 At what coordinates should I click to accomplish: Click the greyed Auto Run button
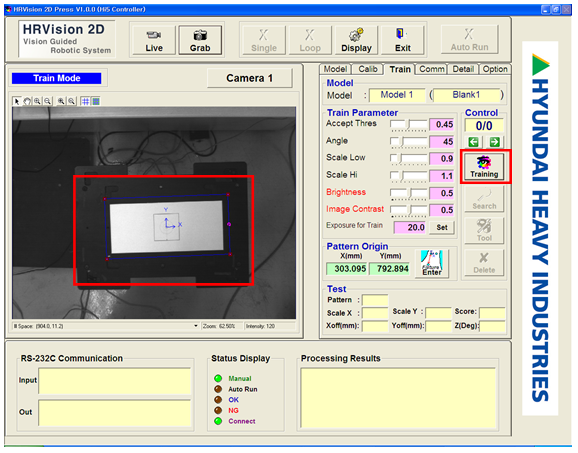pos(469,39)
